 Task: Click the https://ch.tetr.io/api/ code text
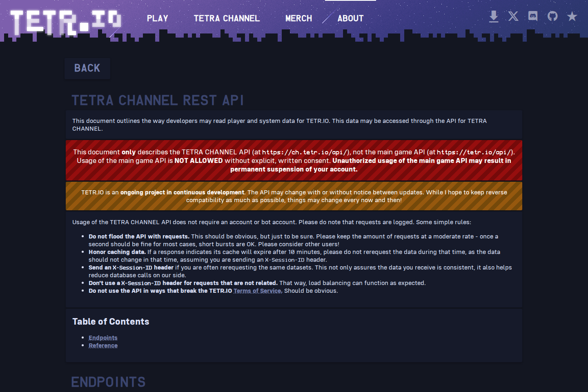tap(305, 151)
